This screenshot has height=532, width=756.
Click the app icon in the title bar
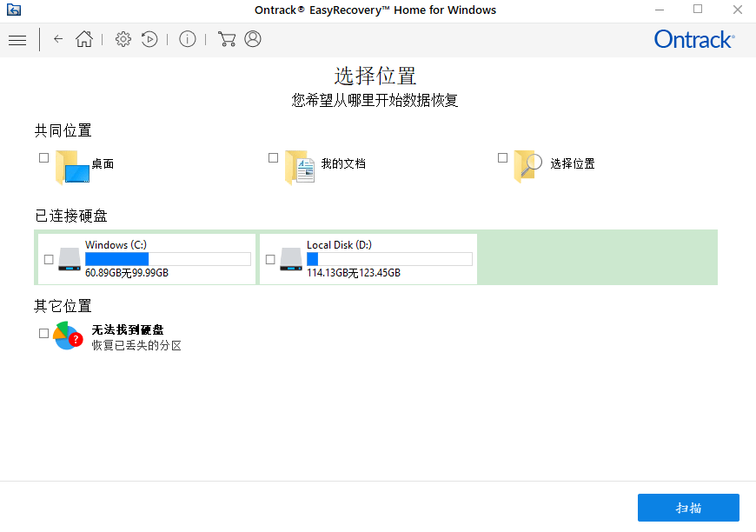(x=14, y=10)
